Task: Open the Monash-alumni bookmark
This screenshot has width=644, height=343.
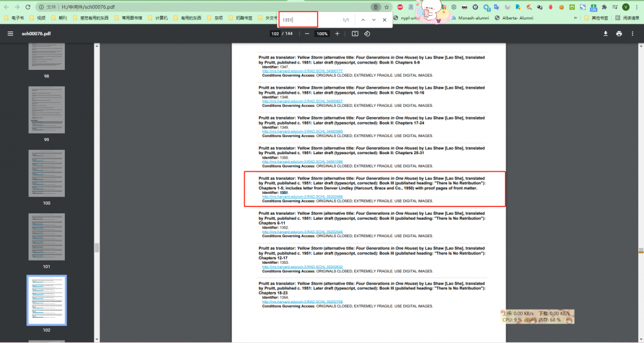Action: tap(470, 18)
